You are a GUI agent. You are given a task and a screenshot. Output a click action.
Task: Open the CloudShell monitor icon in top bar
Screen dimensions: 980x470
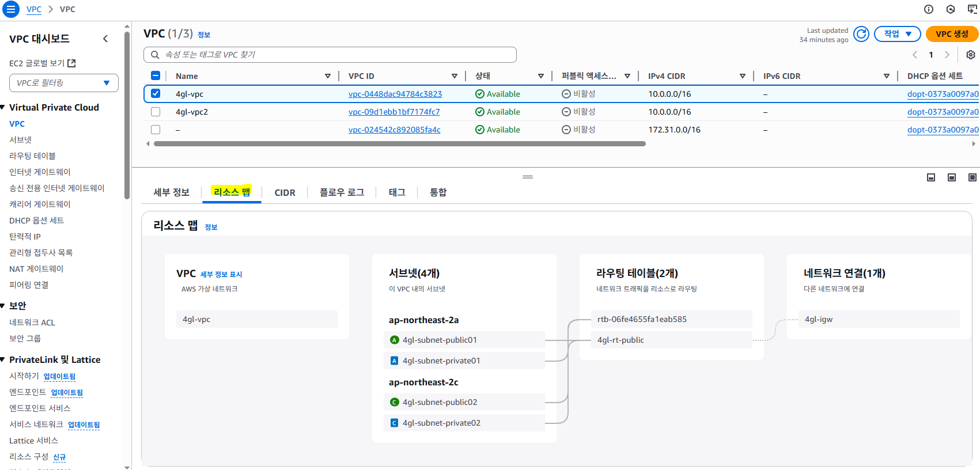[x=973, y=9]
